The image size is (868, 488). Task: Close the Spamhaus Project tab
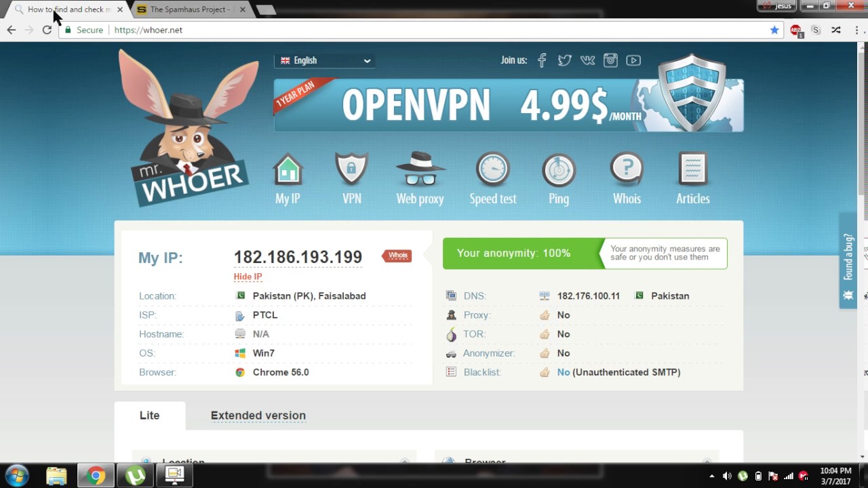point(243,9)
